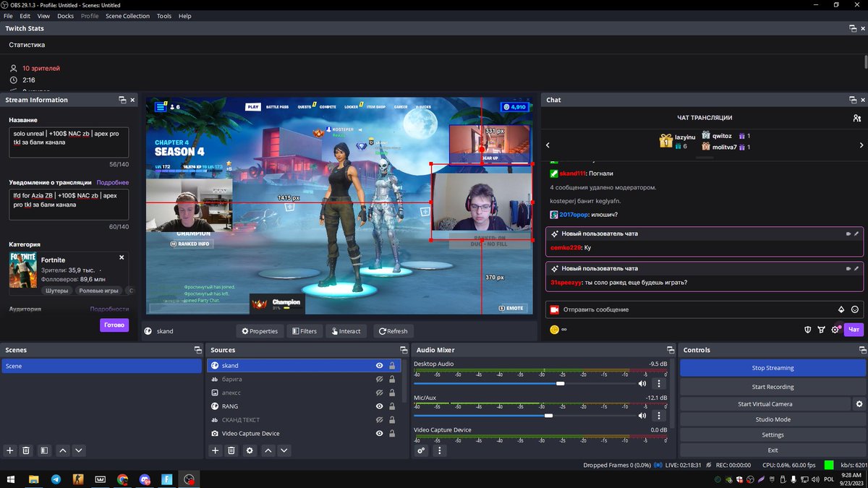Move scene up with the arrow icon
The height and width of the screenshot is (488, 868).
pos(63,450)
